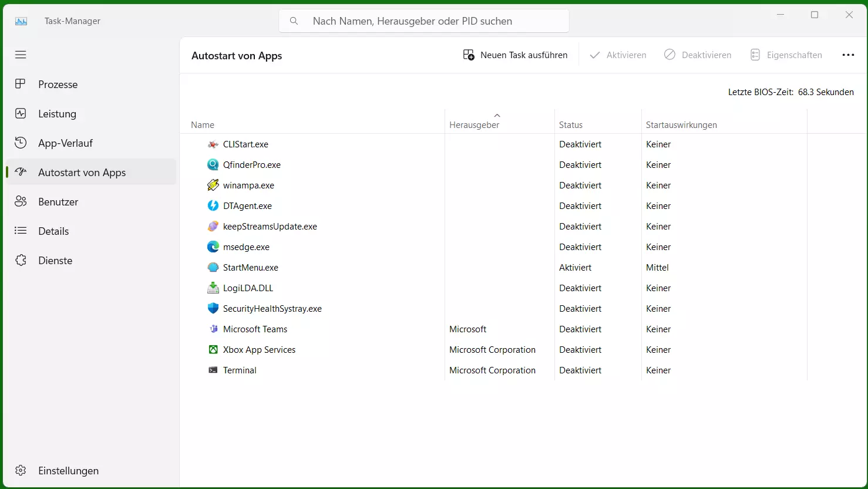
Task: Click the Prozesse sidebar icon
Action: 21,84
